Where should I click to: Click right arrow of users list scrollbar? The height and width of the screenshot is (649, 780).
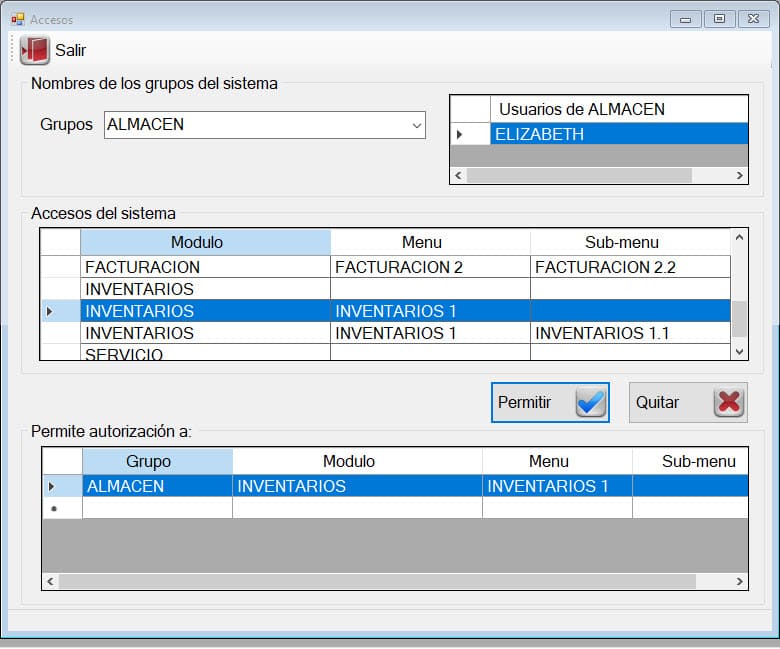tap(740, 175)
